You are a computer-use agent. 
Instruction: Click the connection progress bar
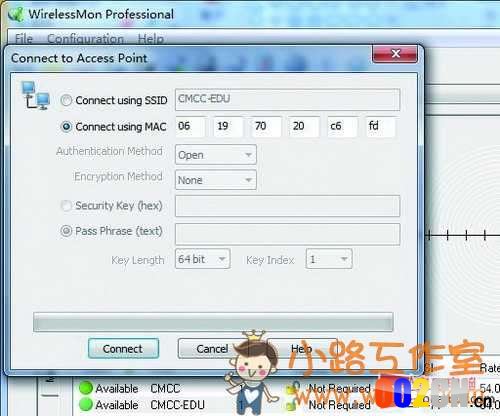[x=213, y=322]
